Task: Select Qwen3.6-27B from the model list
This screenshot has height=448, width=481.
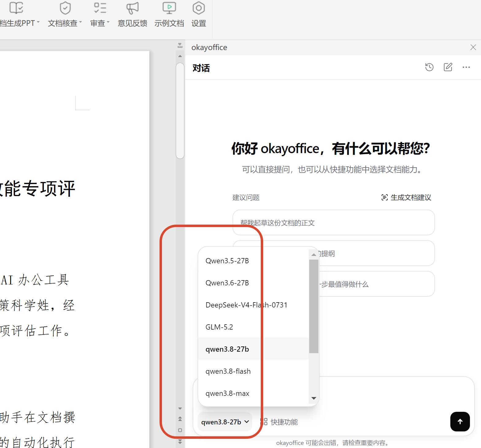Action: coord(253,283)
